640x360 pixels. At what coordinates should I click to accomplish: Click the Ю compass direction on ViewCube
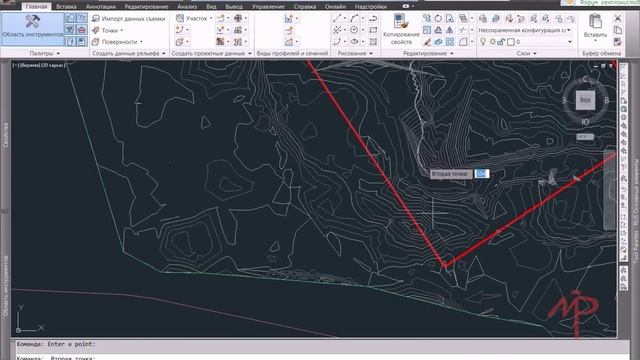click(x=585, y=122)
